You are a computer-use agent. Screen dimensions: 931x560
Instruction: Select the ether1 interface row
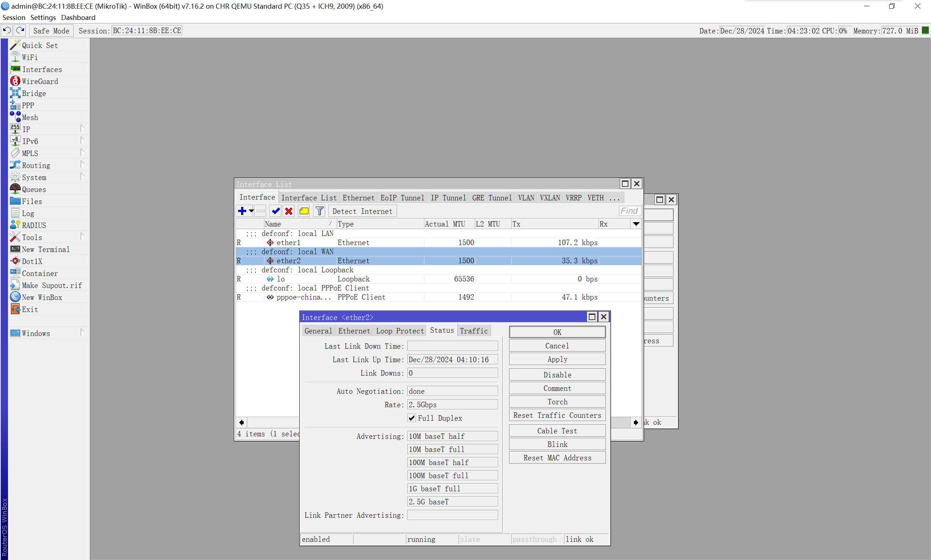coord(439,243)
